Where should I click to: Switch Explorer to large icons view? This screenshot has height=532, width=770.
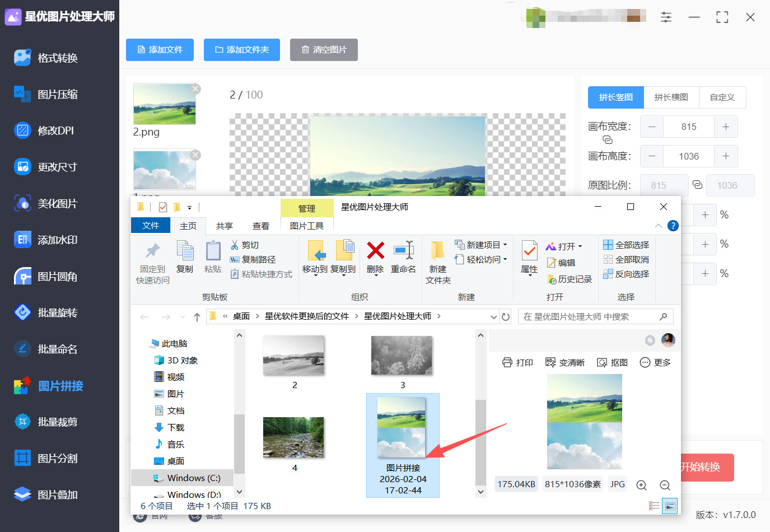[670, 506]
